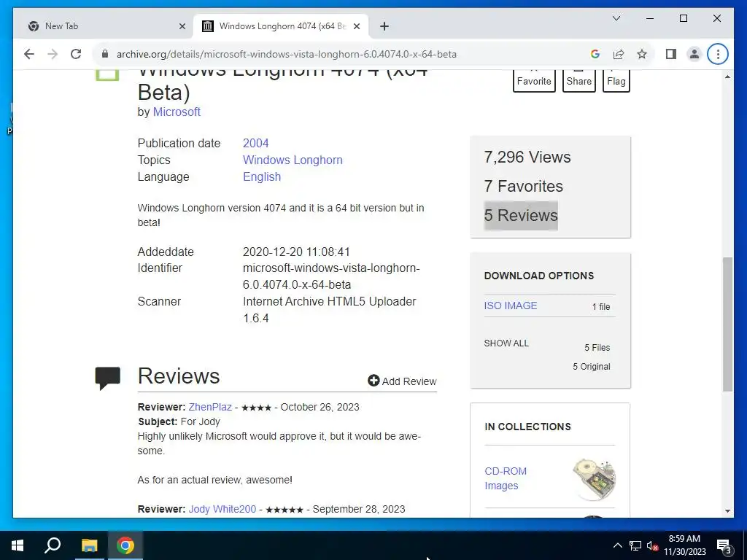
Task: Open the tab search chevron
Action: pos(616,18)
